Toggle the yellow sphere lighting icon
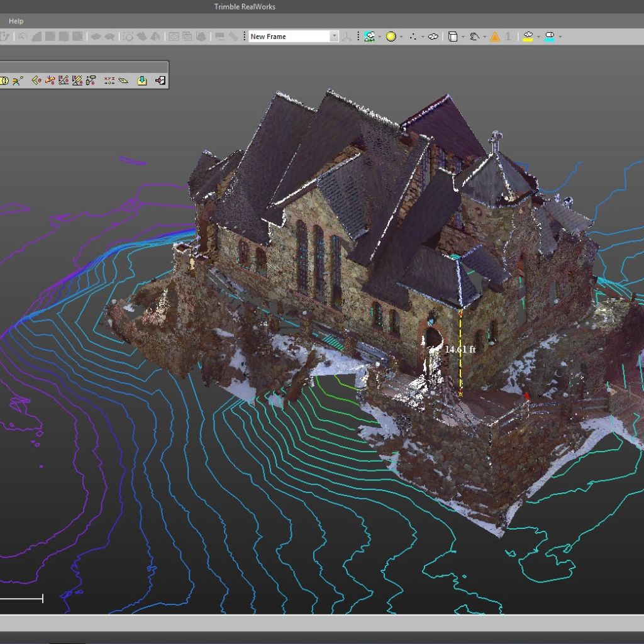The image size is (644, 644). click(x=391, y=36)
